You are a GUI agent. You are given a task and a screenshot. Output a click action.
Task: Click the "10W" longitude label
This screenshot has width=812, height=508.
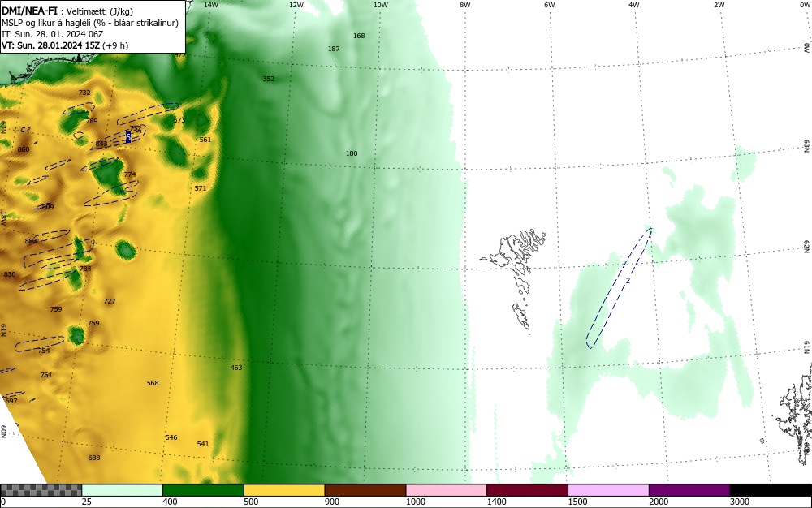(381, 5)
